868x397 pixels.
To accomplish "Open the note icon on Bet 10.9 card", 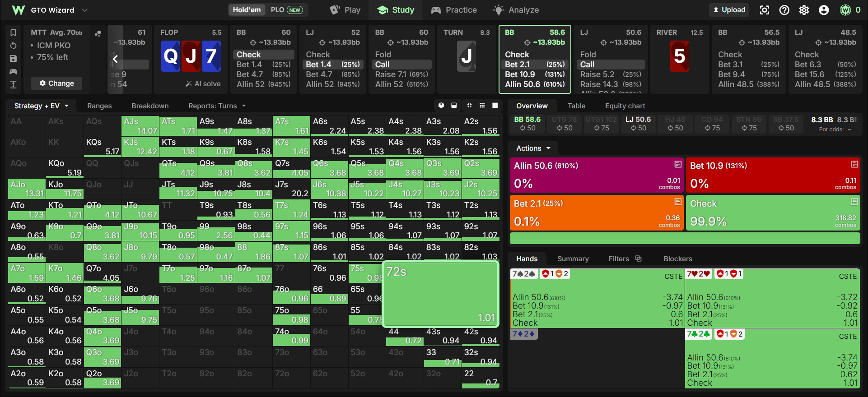I will [854, 164].
